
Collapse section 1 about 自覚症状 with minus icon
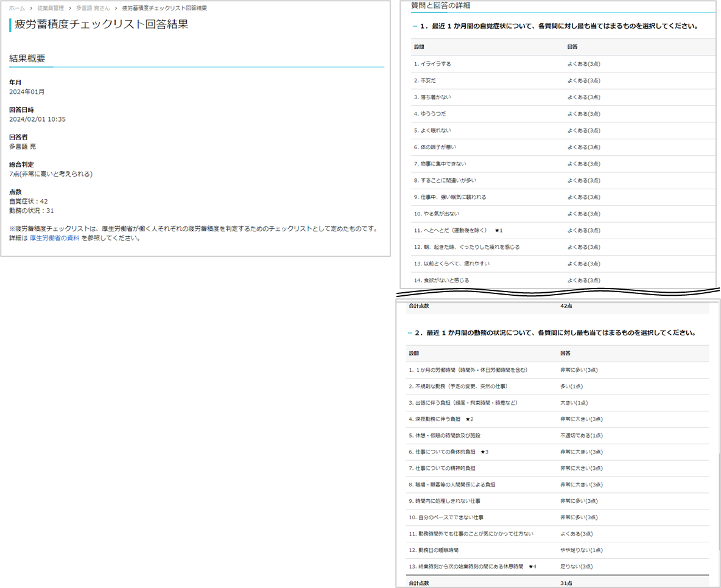coord(415,26)
